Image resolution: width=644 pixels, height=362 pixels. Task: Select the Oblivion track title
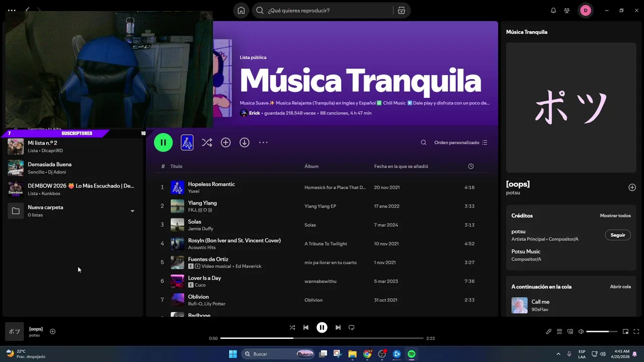(198, 297)
